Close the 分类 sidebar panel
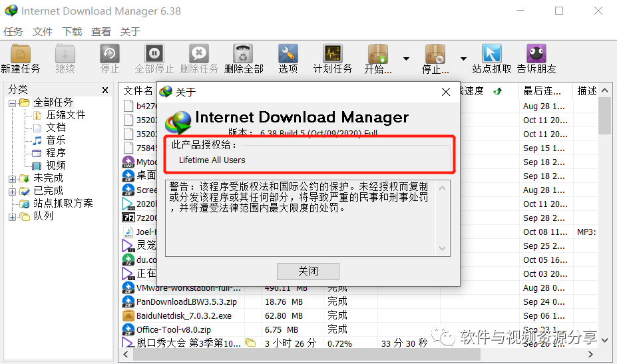The height and width of the screenshot is (364, 617). pyautogui.click(x=105, y=91)
